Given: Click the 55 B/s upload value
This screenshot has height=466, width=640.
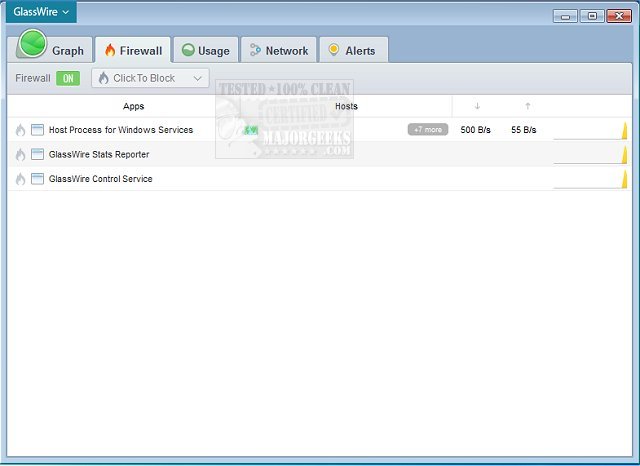Looking at the screenshot, I should pos(524,130).
